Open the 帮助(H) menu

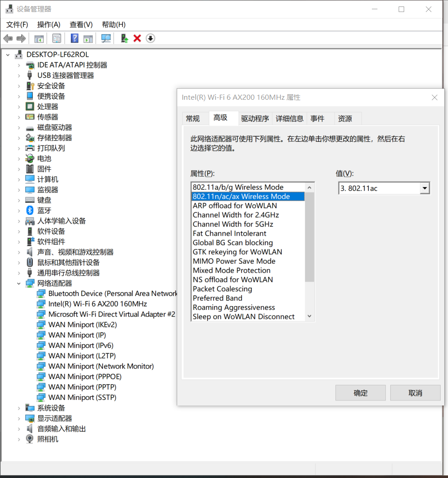tap(113, 24)
